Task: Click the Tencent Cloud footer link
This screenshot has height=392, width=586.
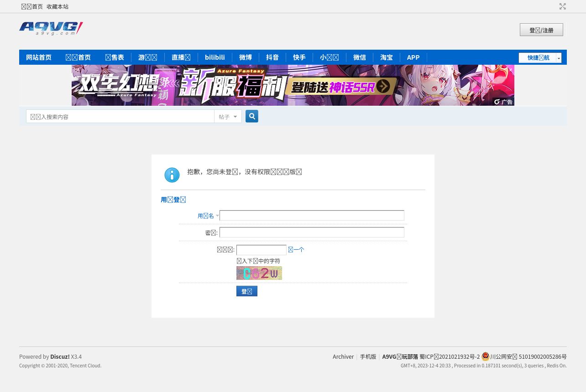Action: (85, 366)
